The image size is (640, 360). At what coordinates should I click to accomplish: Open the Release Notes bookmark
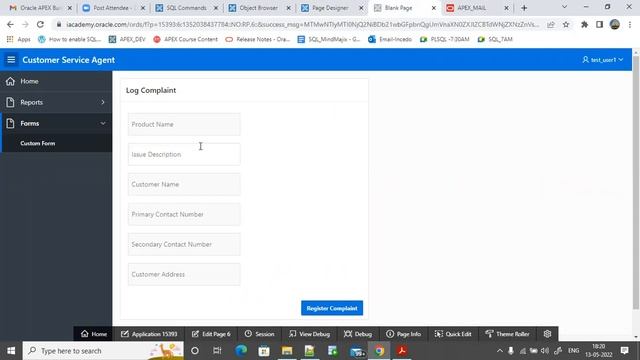point(258,39)
